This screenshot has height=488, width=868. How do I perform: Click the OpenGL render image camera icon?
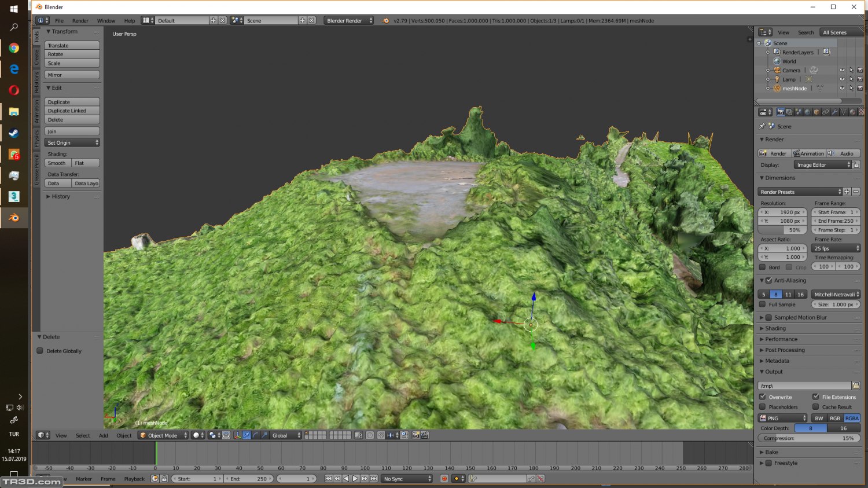point(415,435)
